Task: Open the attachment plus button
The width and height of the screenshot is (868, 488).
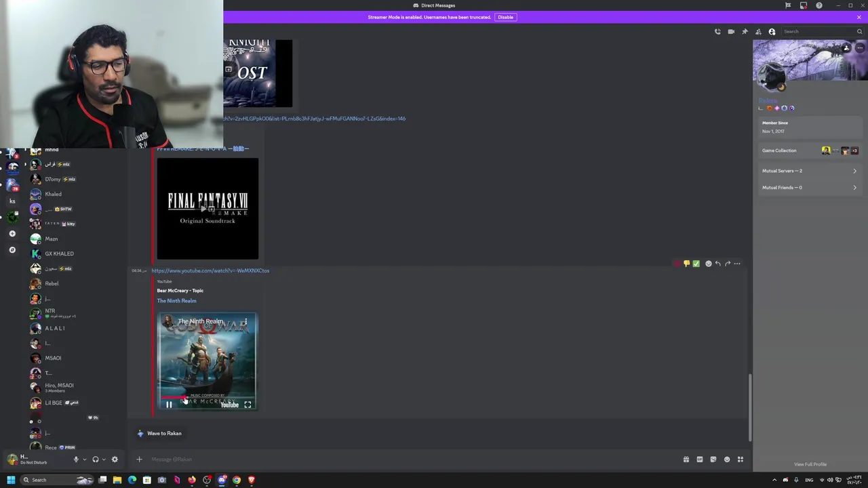Action: click(139, 460)
